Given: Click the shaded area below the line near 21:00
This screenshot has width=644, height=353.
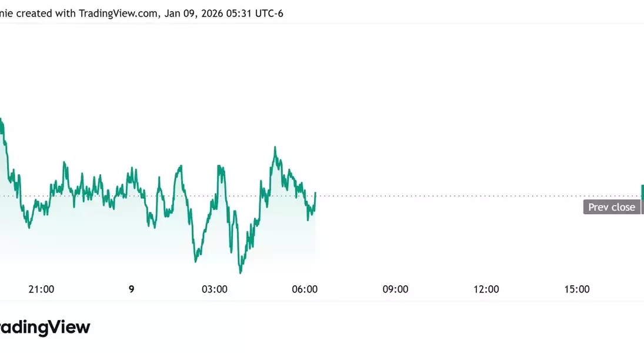Looking at the screenshot, I should click(41, 247).
